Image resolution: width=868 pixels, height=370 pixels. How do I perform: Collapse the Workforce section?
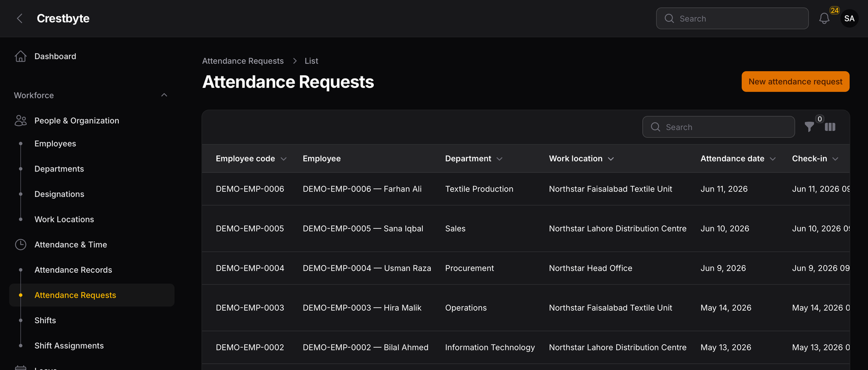pos(164,95)
